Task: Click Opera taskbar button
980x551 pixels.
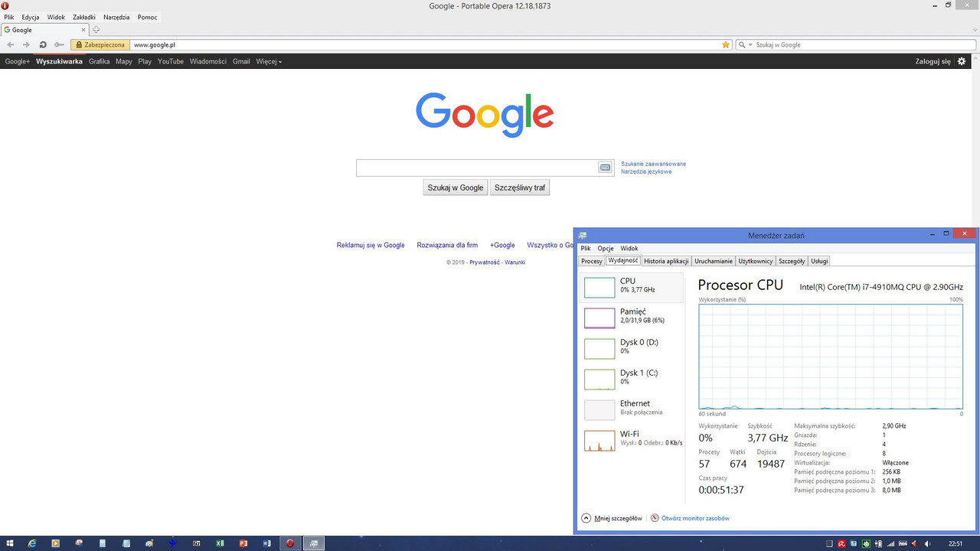Action: 290,543
